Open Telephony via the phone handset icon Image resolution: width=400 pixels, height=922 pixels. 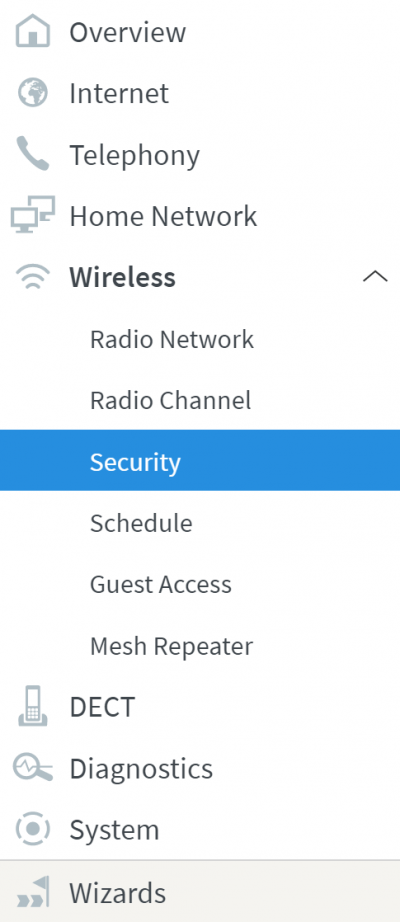[x=33, y=154]
